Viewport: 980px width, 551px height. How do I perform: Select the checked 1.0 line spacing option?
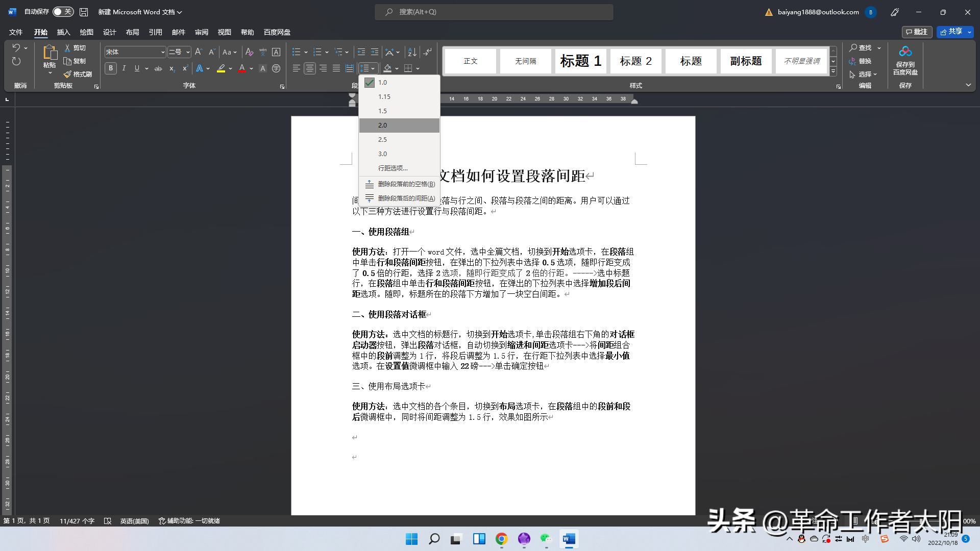pos(382,83)
